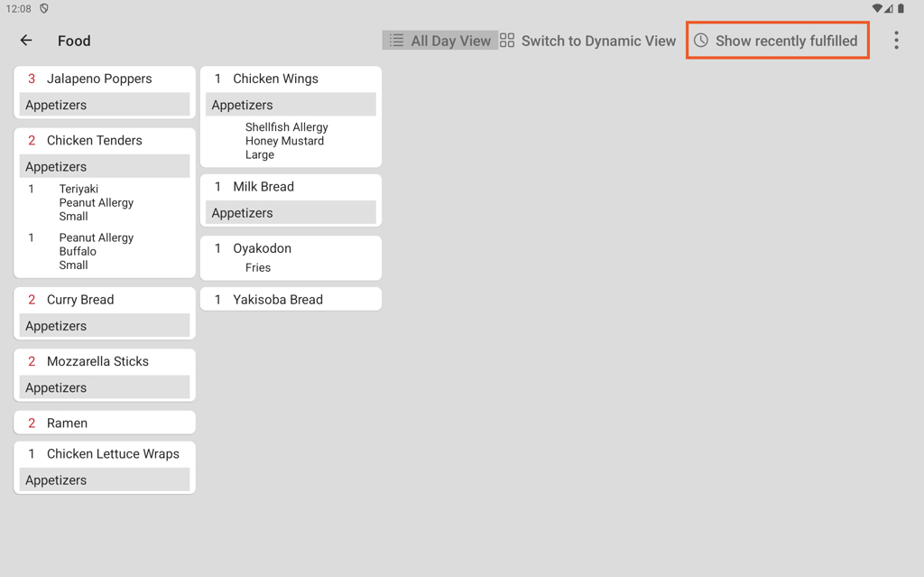
Task: Open the three-dot overflow menu
Action: point(896,41)
